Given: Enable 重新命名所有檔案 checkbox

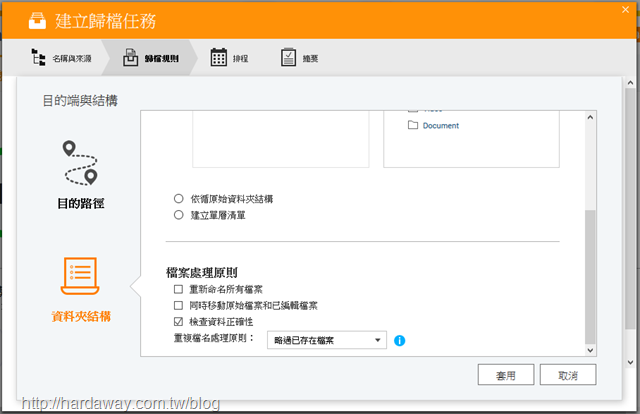Looking at the screenshot, I should [178, 289].
